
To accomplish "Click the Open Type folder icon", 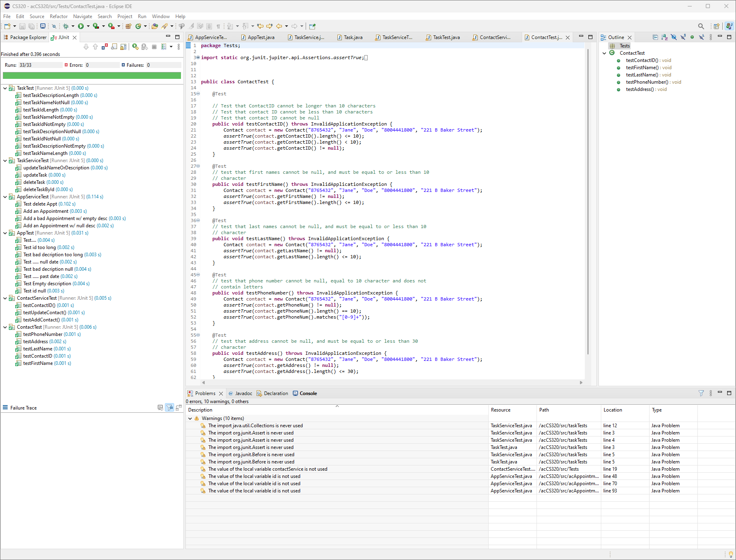I will click(154, 26).
